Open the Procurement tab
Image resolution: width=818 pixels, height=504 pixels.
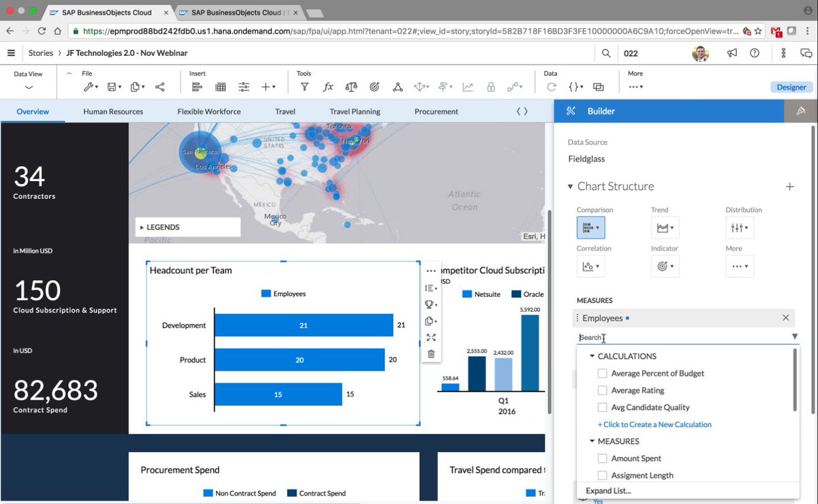(436, 111)
